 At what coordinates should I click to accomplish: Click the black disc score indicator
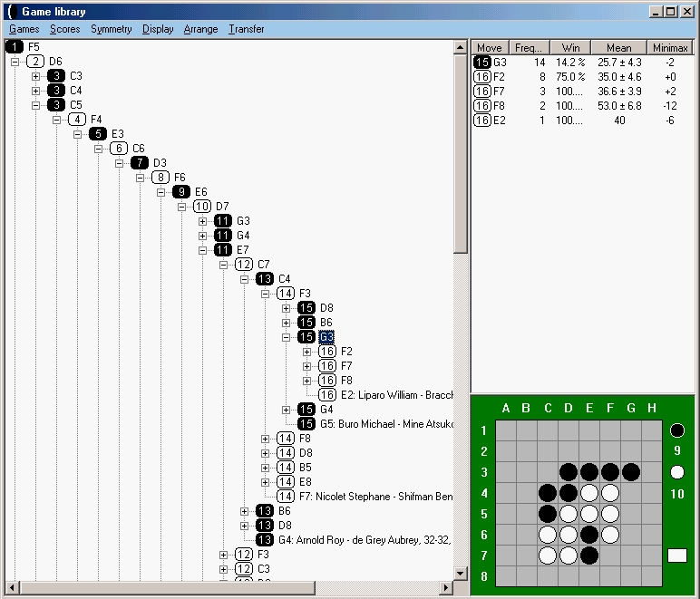(x=676, y=430)
